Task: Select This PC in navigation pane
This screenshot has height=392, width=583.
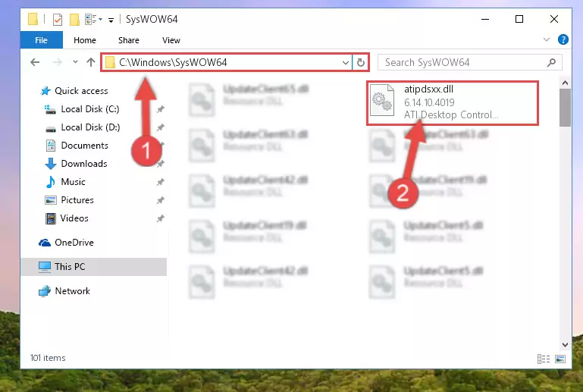Action: (x=94, y=267)
